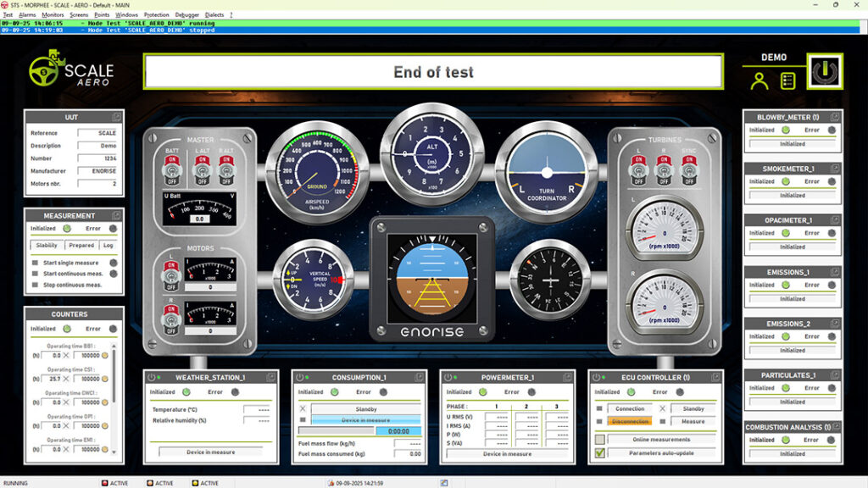Pop out the CONSUMPTION_1 panel
This screenshot has width=868, height=488.
[419, 377]
